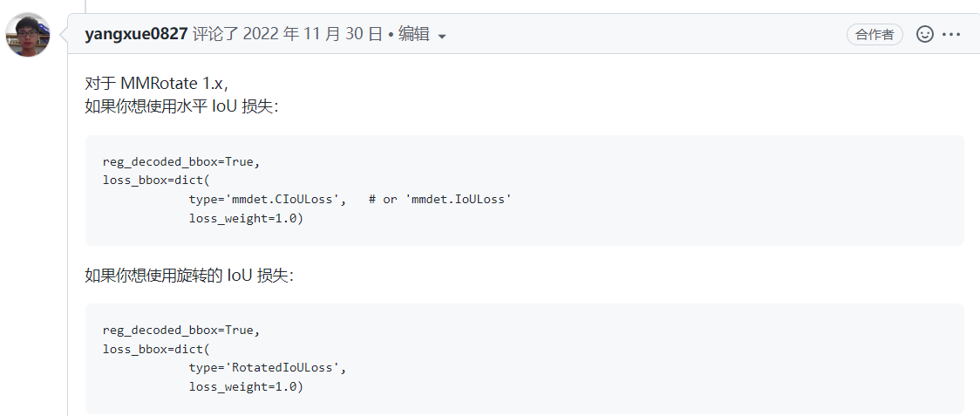Click the "对于 MMRotate 1.x," text line
The height and width of the screenshot is (416, 980).
coord(156,85)
